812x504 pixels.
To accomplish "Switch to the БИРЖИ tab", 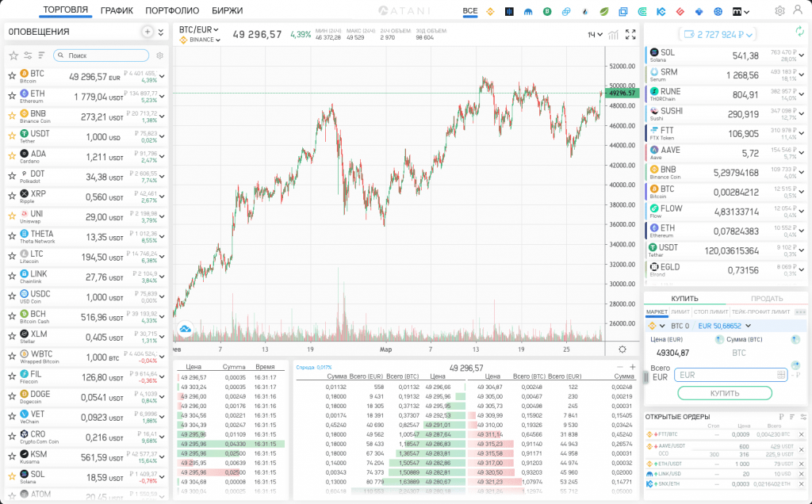I will [x=227, y=10].
